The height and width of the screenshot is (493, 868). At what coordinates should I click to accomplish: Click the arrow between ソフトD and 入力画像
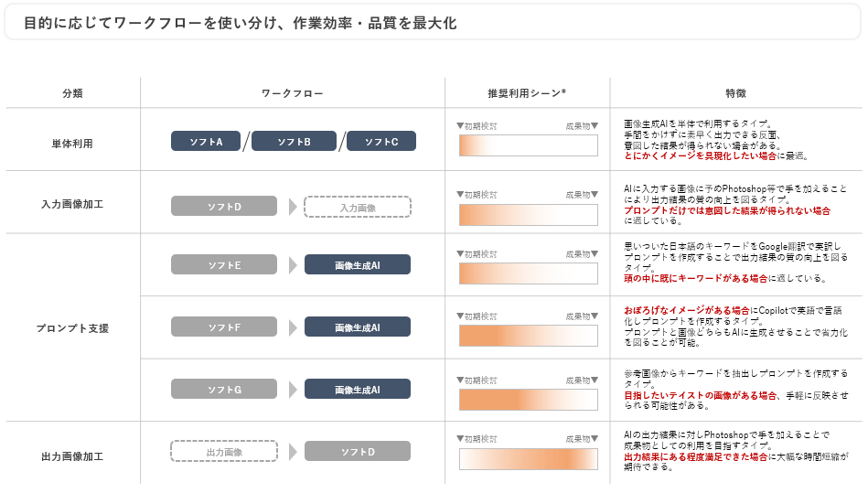pos(293,207)
